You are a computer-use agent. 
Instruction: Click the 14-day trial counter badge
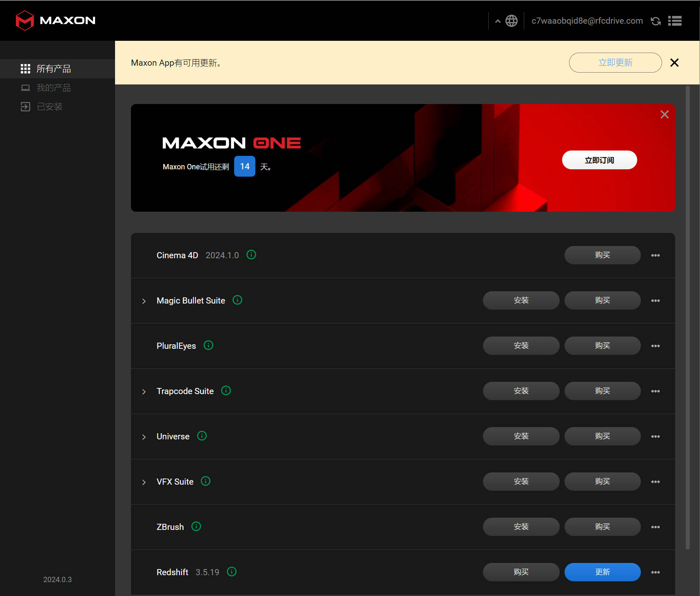245,166
